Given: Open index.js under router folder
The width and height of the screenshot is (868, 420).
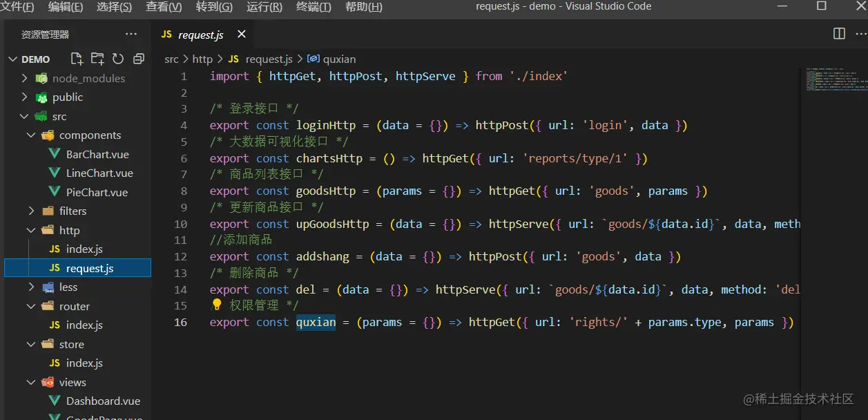Looking at the screenshot, I should click(84, 325).
